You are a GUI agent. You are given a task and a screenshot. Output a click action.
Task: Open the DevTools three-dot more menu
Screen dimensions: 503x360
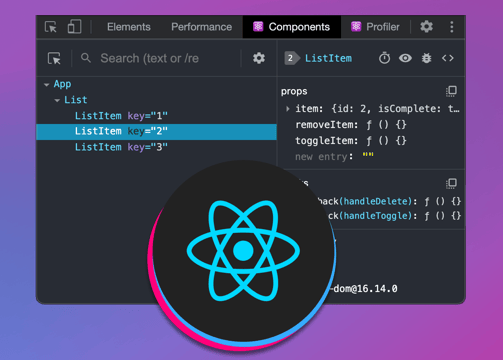click(452, 27)
